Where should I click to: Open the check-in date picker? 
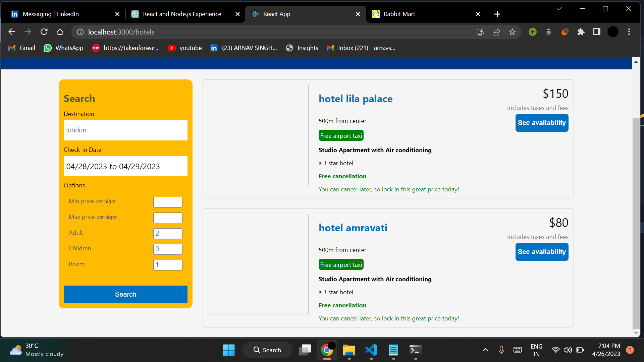[x=125, y=166]
